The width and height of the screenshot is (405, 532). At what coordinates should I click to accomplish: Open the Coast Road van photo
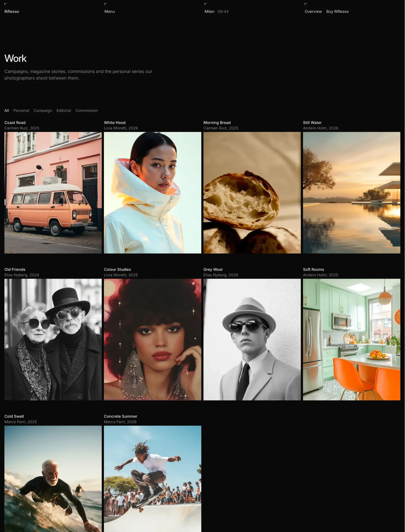click(53, 193)
